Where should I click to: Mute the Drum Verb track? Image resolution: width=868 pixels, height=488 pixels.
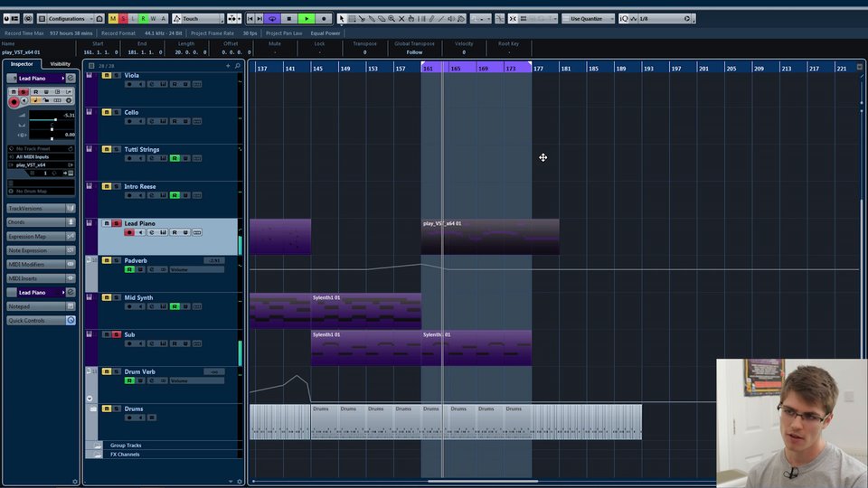coord(107,371)
